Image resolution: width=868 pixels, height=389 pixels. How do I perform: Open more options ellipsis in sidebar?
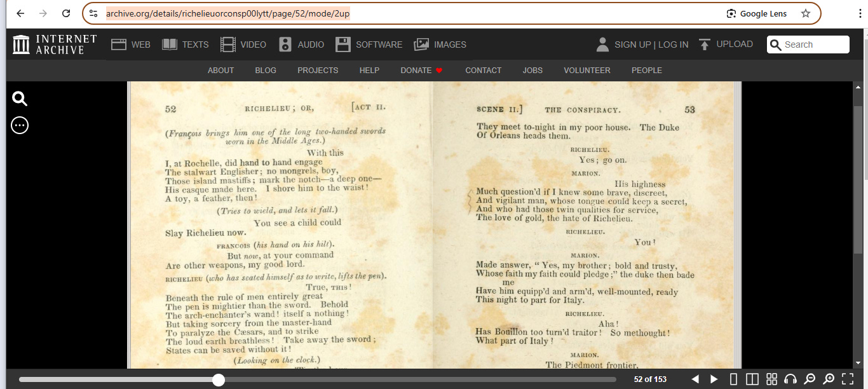(20, 126)
